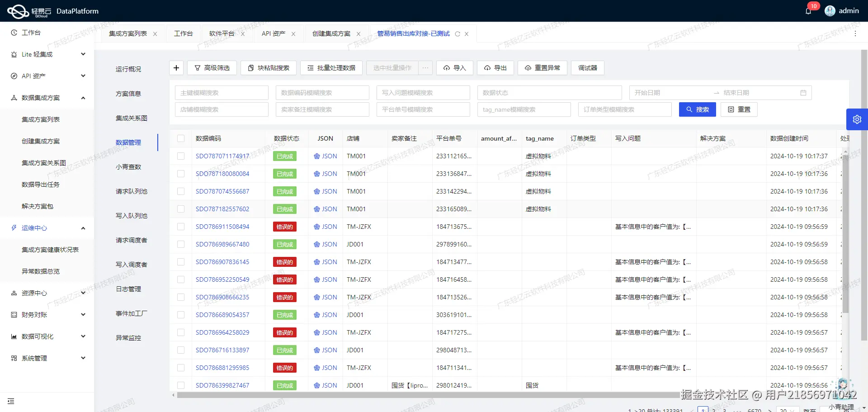Collapse the 数据集成方案 sidebar section

[x=83, y=98]
